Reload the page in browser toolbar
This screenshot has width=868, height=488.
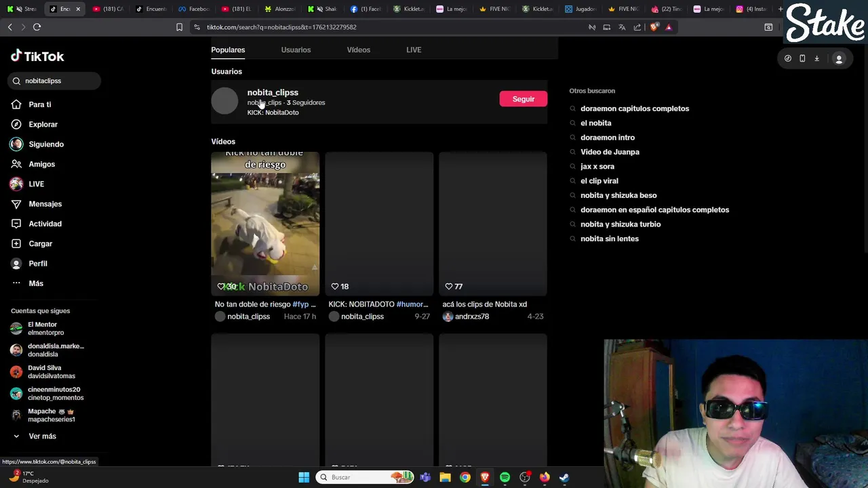37,27
